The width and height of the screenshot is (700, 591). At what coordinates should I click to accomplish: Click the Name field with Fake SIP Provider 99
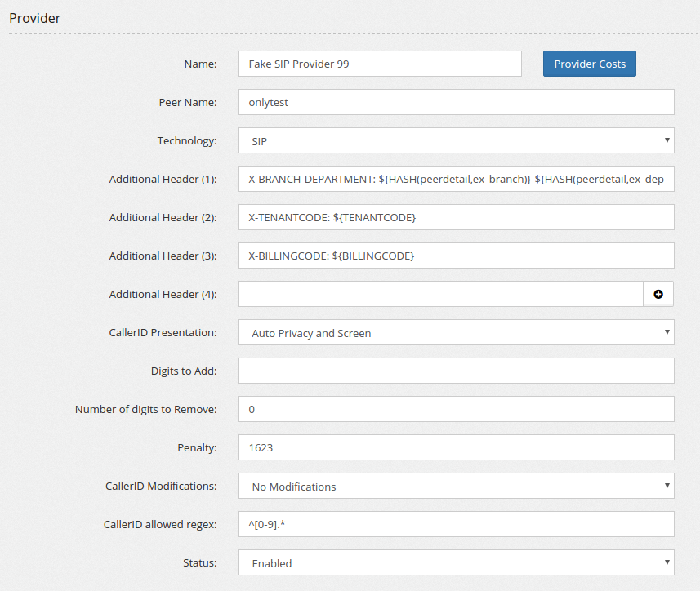tap(379, 64)
